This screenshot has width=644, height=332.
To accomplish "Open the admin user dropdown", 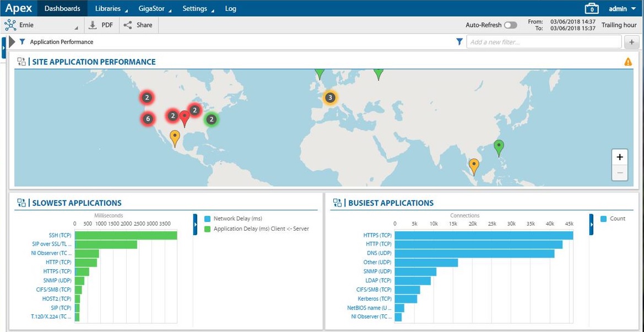I will [x=619, y=8].
